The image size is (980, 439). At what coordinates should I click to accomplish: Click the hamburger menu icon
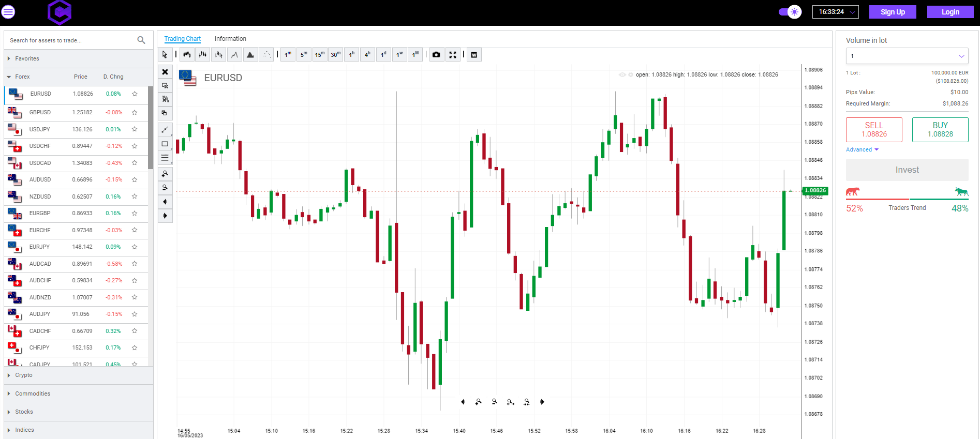tap(8, 11)
